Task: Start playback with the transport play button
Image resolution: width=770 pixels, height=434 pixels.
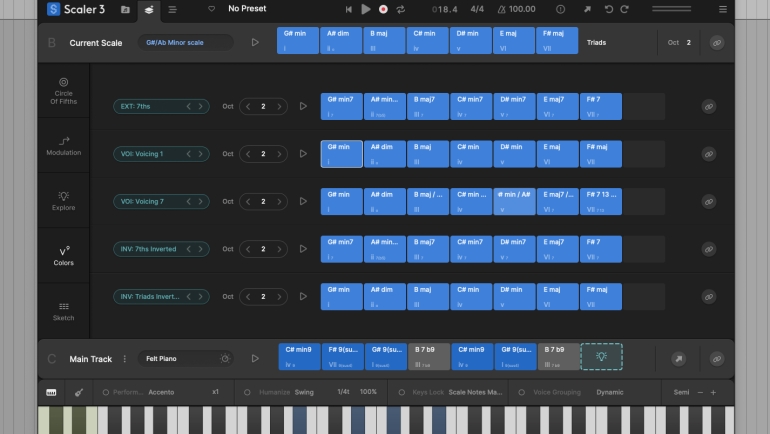Action: coord(366,9)
